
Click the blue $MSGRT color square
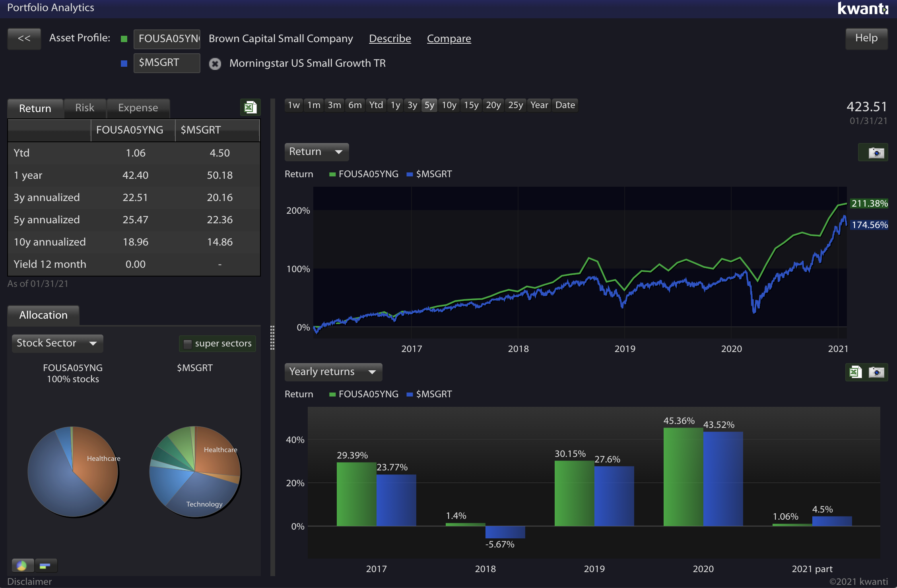(x=124, y=64)
